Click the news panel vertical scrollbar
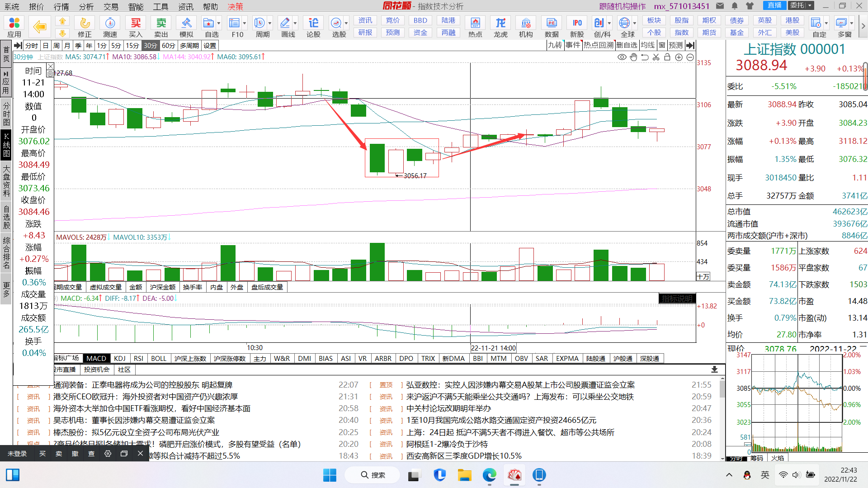 (x=722, y=418)
